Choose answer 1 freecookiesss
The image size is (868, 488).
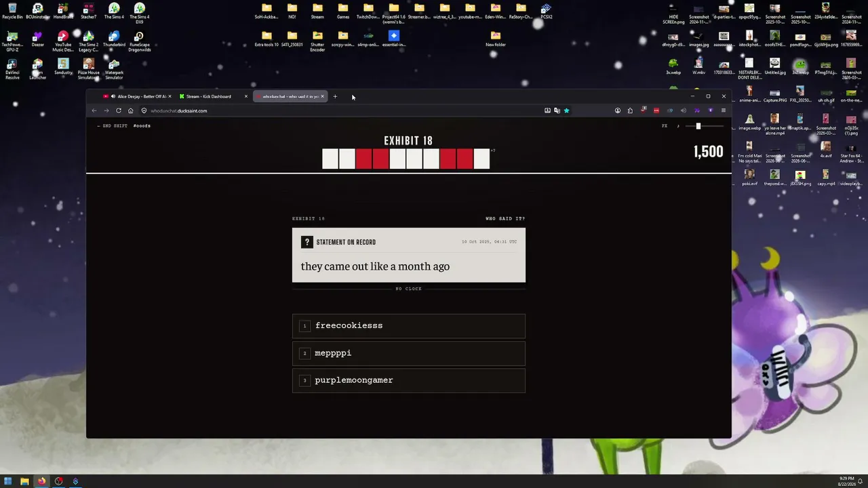pos(409,326)
